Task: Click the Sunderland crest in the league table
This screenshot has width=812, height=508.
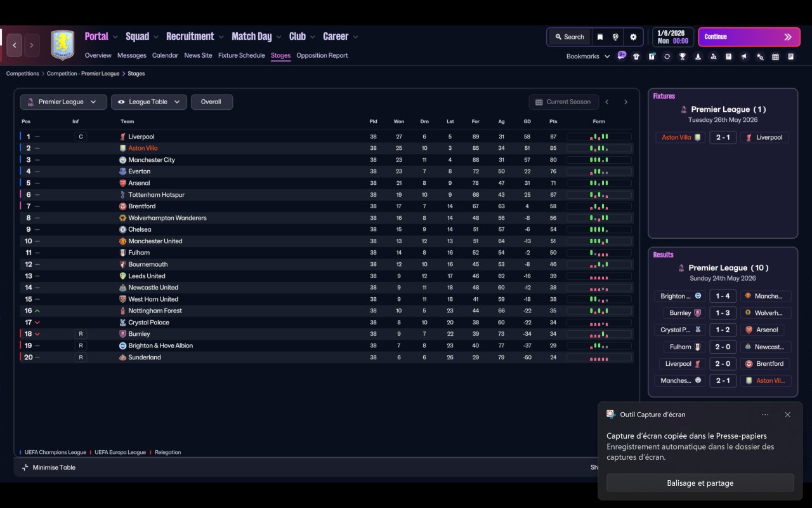Action: (x=123, y=358)
